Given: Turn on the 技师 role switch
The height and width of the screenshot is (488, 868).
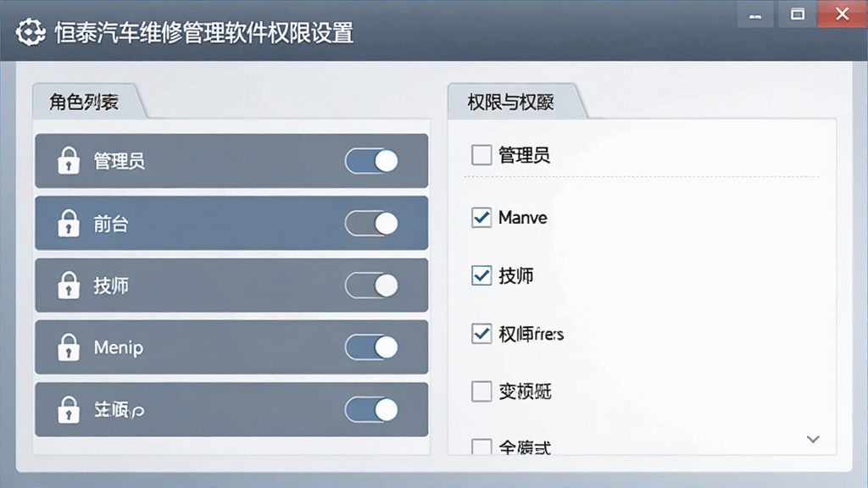Looking at the screenshot, I should 371,286.
